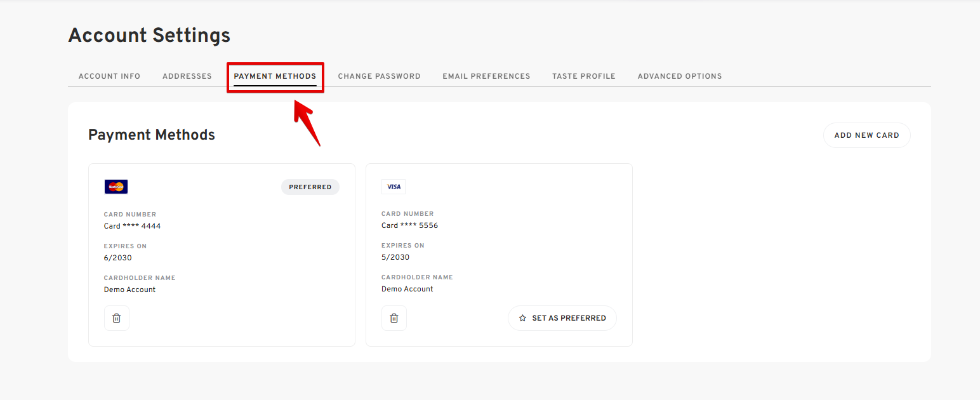The image size is (980, 400).
Task: Delete the Mastercard ending in 4444
Action: (116, 318)
